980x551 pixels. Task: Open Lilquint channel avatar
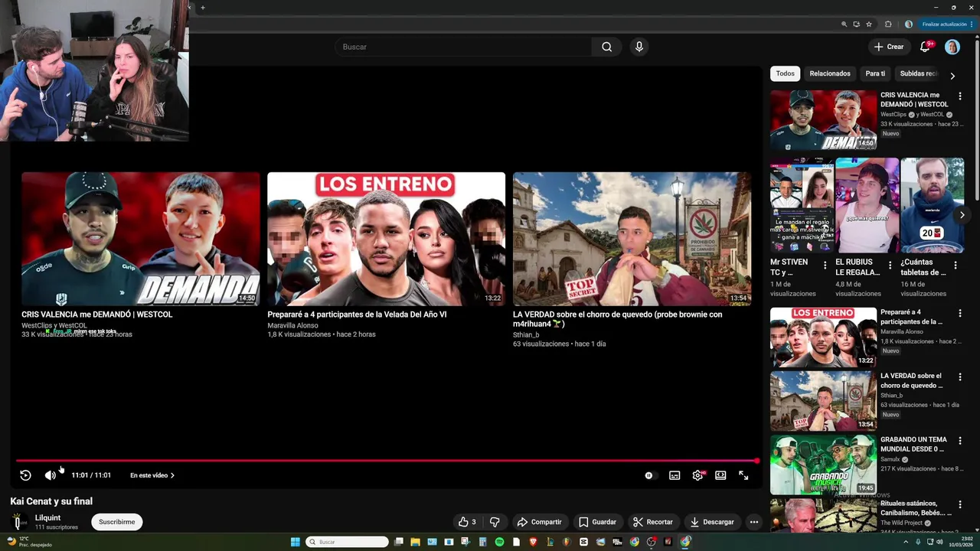pos(18,522)
